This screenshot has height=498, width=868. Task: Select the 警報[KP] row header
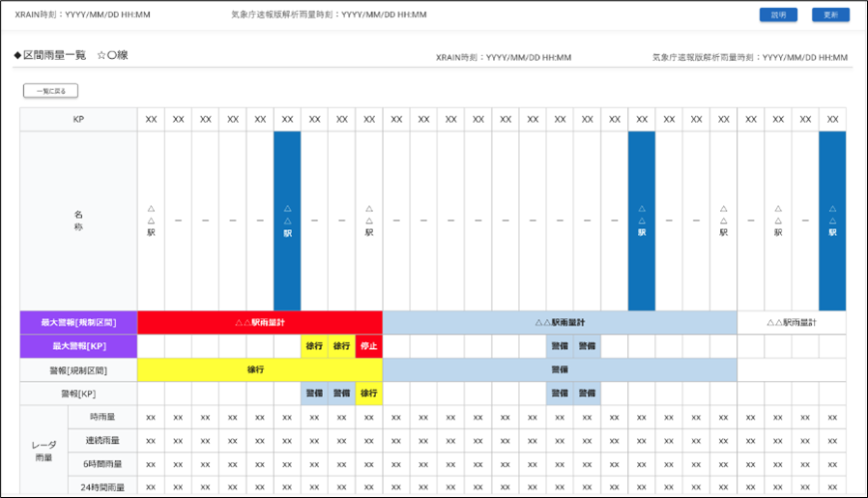78,394
